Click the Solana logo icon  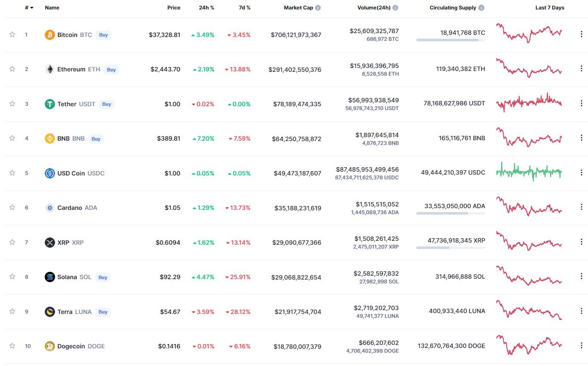[x=50, y=277]
